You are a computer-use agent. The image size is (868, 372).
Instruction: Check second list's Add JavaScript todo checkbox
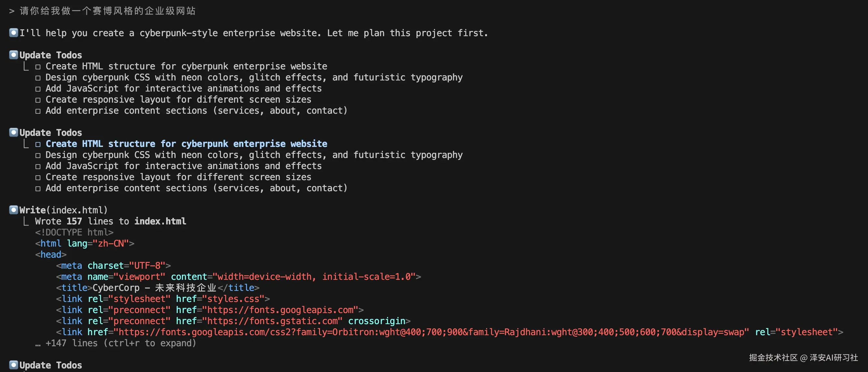pyautogui.click(x=38, y=166)
